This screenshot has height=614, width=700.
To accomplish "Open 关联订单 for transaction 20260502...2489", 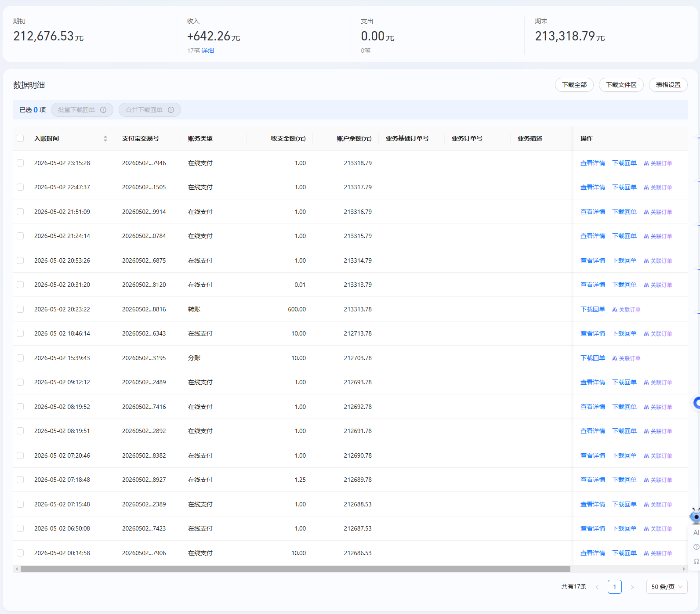I will [x=658, y=383].
